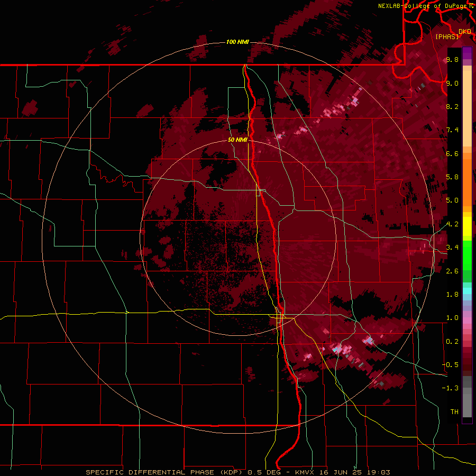This screenshot has height=476, width=476.
Task: Click the DKD product label above the legend
Action: (x=465, y=31)
